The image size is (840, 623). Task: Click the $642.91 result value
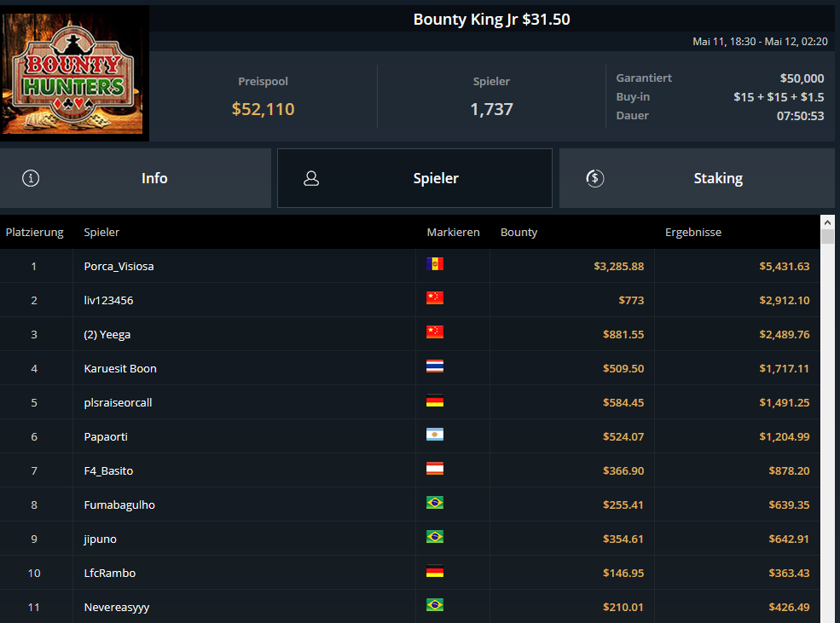tap(789, 539)
